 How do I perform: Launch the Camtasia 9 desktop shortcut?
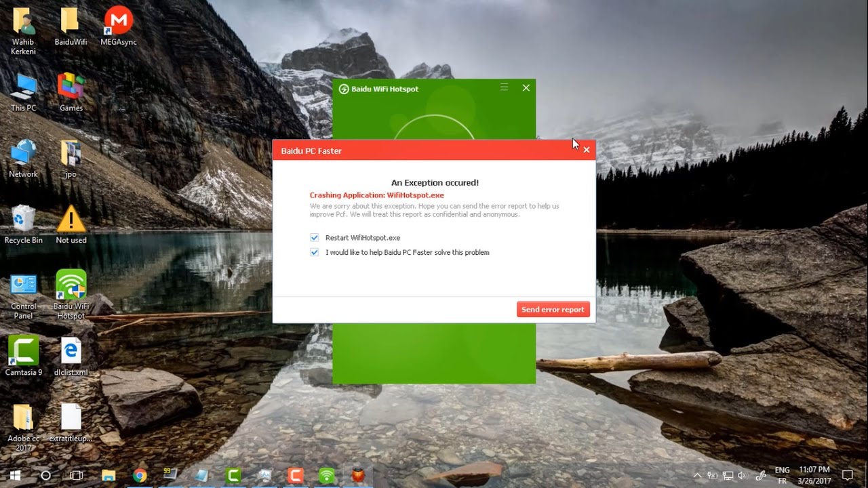pyautogui.click(x=24, y=357)
